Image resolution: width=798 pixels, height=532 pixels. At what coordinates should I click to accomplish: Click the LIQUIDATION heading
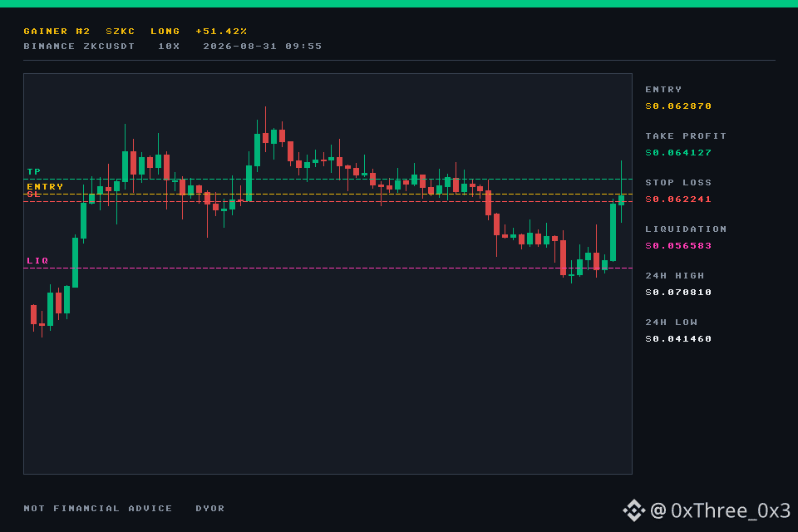click(x=686, y=229)
